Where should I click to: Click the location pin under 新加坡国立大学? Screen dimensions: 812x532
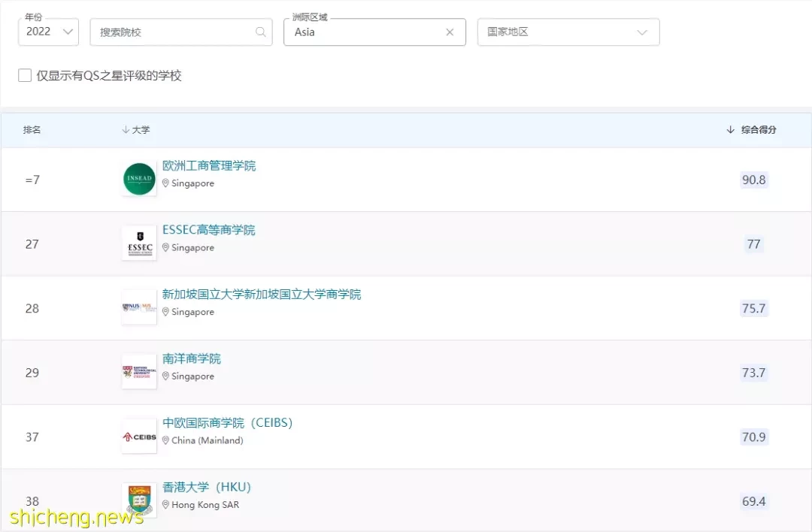pos(165,312)
